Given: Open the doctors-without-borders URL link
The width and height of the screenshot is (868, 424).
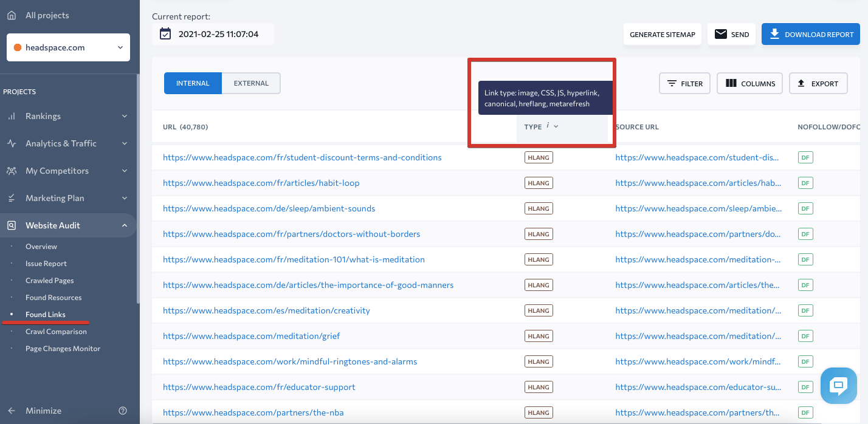Looking at the screenshot, I should point(292,234).
